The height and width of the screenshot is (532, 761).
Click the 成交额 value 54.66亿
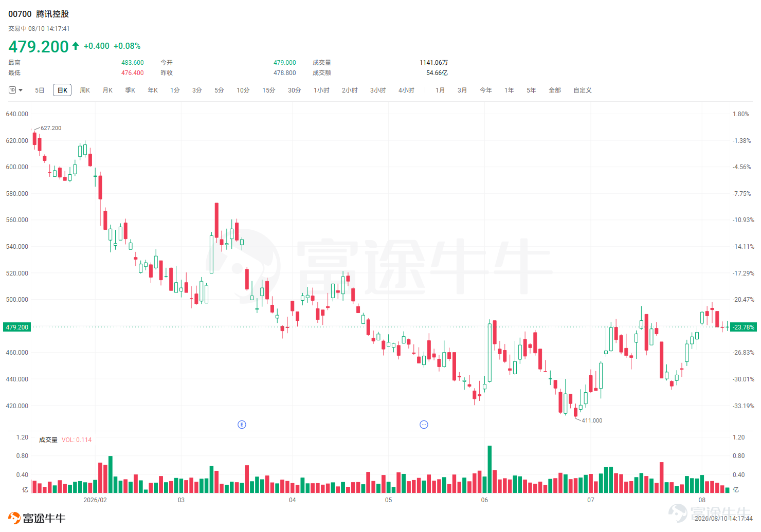click(x=437, y=73)
